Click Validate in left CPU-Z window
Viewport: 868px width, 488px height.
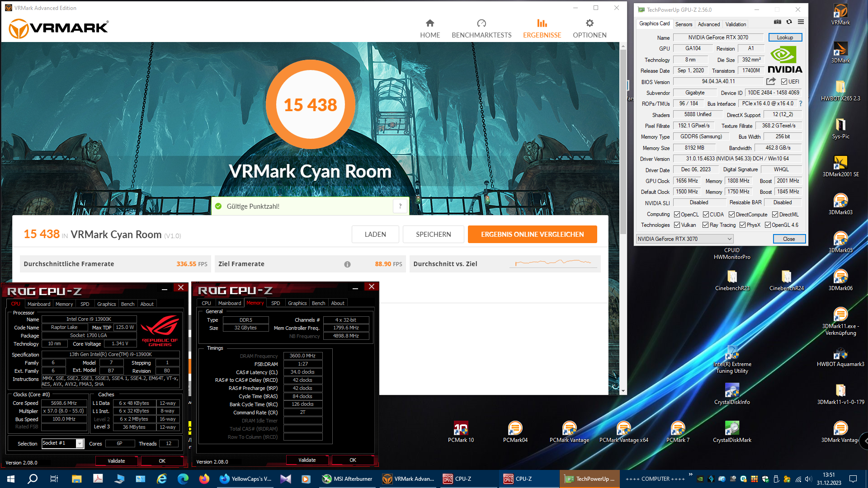[x=116, y=461]
